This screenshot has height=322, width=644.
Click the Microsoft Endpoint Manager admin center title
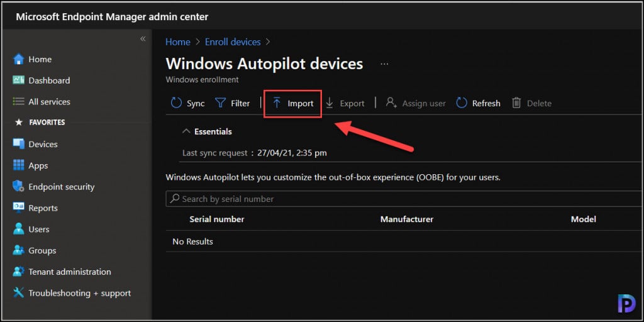pyautogui.click(x=112, y=17)
